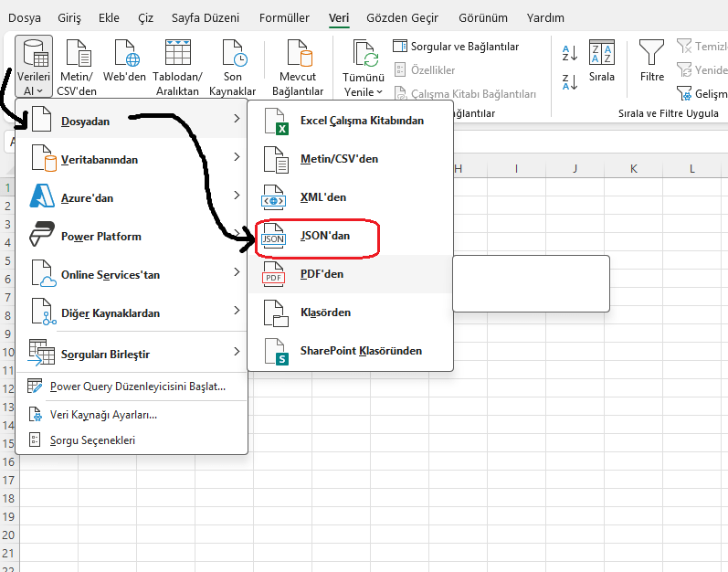The height and width of the screenshot is (572, 728).
Task: Switch to the Gözden Geçir tab
Action: click(x=402, y=17)
